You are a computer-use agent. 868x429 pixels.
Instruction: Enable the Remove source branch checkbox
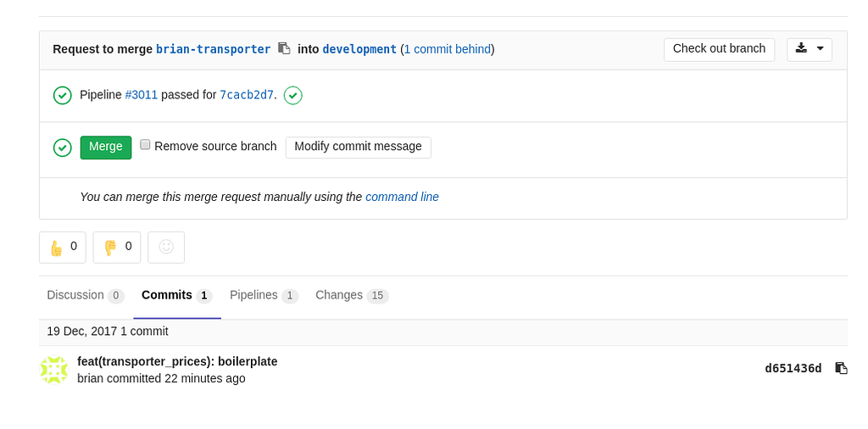pyautogui.click(x=145, y=145)
